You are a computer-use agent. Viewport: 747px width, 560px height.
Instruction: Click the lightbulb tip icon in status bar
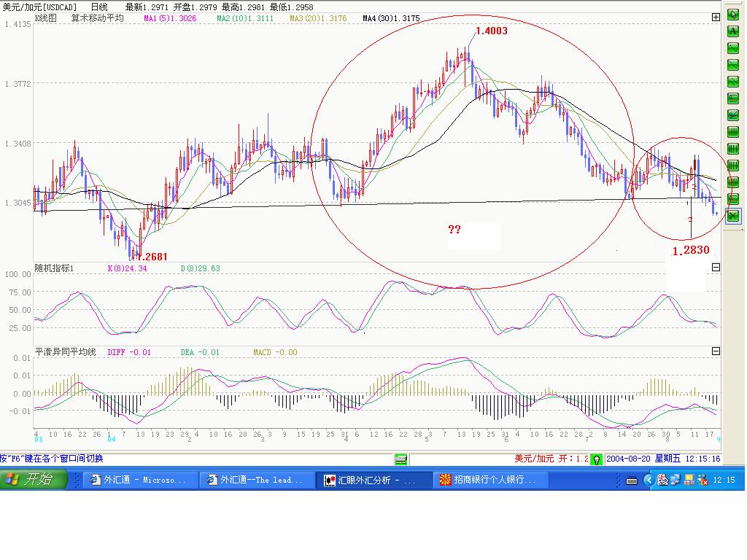click(596, 459)
